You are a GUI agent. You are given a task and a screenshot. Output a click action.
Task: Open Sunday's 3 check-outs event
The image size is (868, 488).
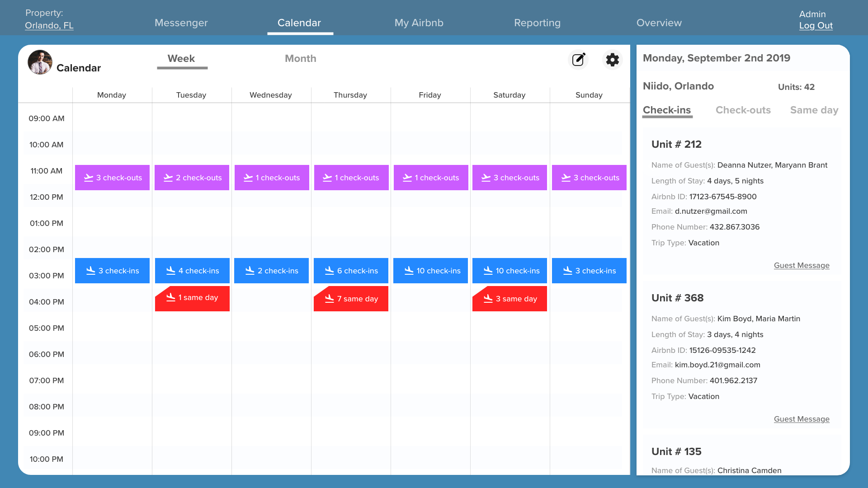(589, 178)
